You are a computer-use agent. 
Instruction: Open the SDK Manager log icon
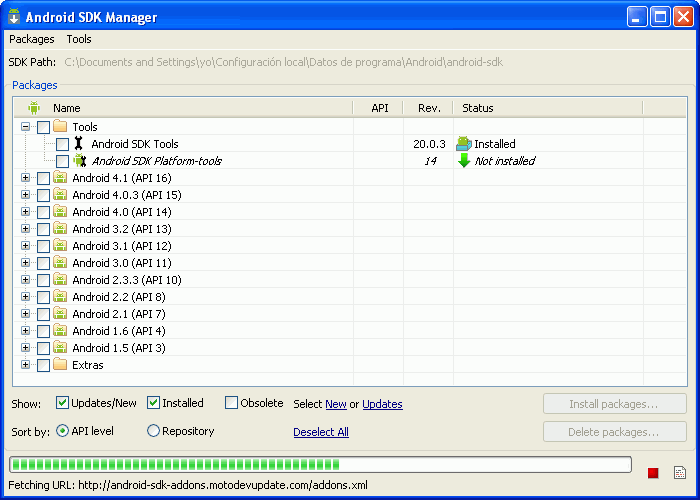[679, 472]
